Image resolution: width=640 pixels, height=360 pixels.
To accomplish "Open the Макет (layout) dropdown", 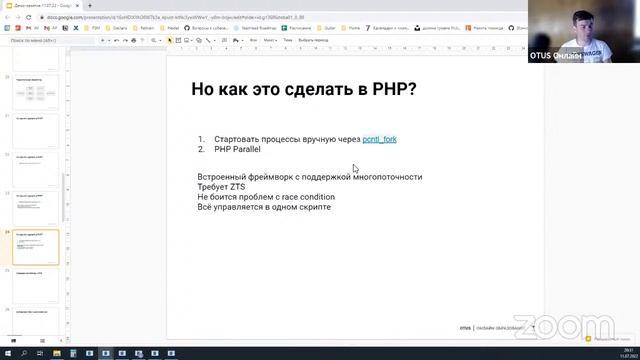I will tap(270, 40).
